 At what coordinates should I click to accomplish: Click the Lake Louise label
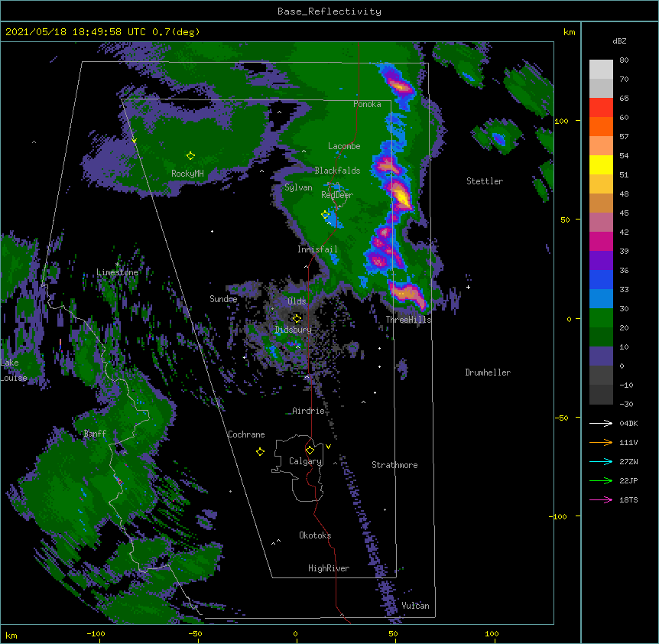pyautogui.click(x=14, y=370)
